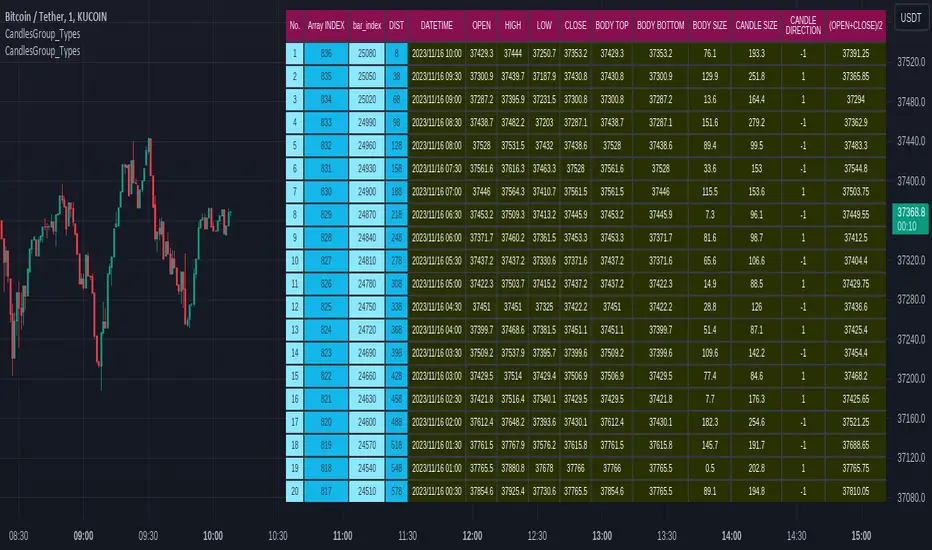Open the USDT currency selector
The image size is (932, 550).
coord(908,18)
